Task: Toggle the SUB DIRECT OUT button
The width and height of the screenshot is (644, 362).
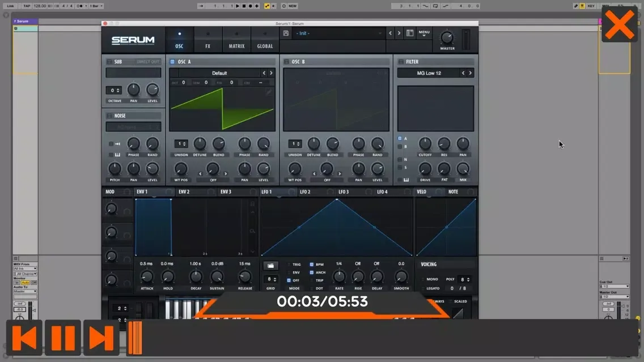Action: pos(148,62)
